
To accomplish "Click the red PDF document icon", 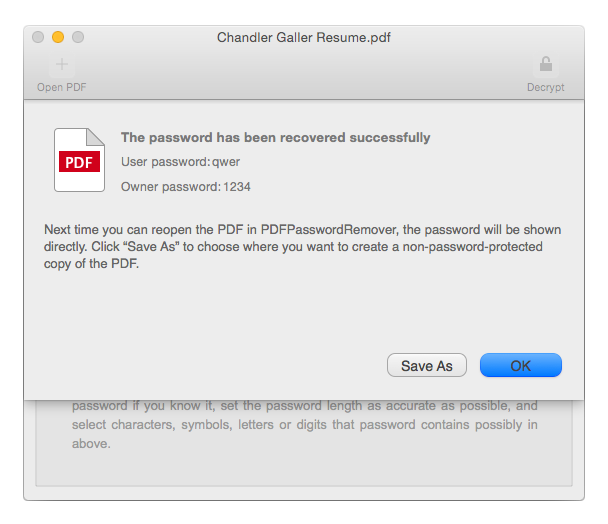I will pyautogui.click(x=79, y=160).
